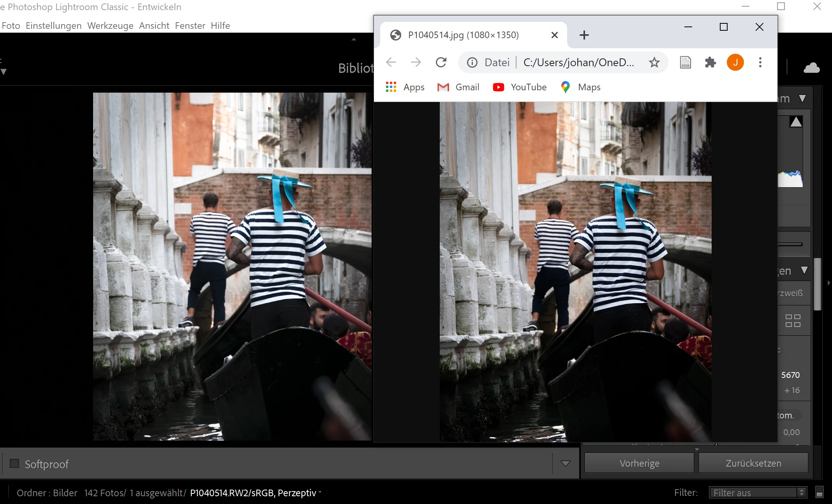
Task: Click the Zurücksetzen button
Action: point(753,463)
